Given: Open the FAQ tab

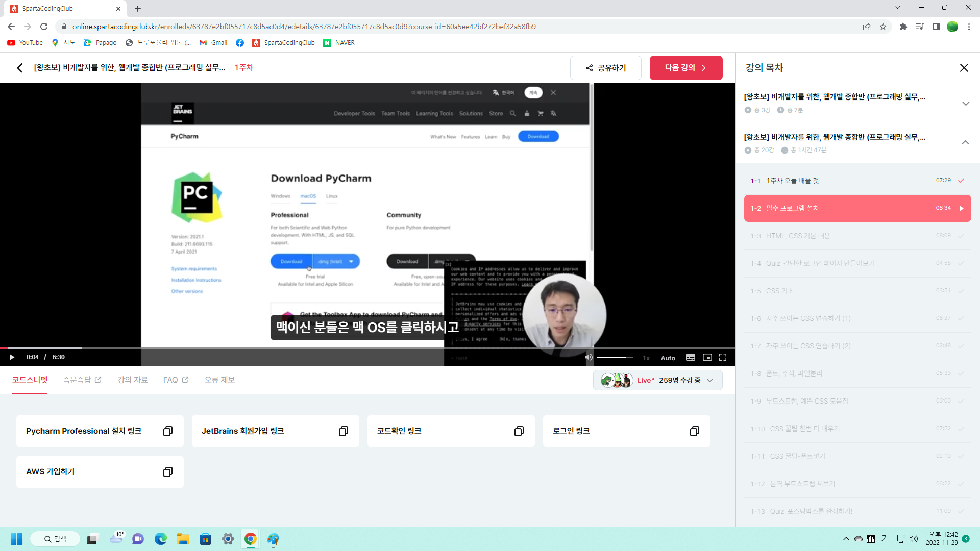Looking at the screenshot, I should tap(176, 380).
